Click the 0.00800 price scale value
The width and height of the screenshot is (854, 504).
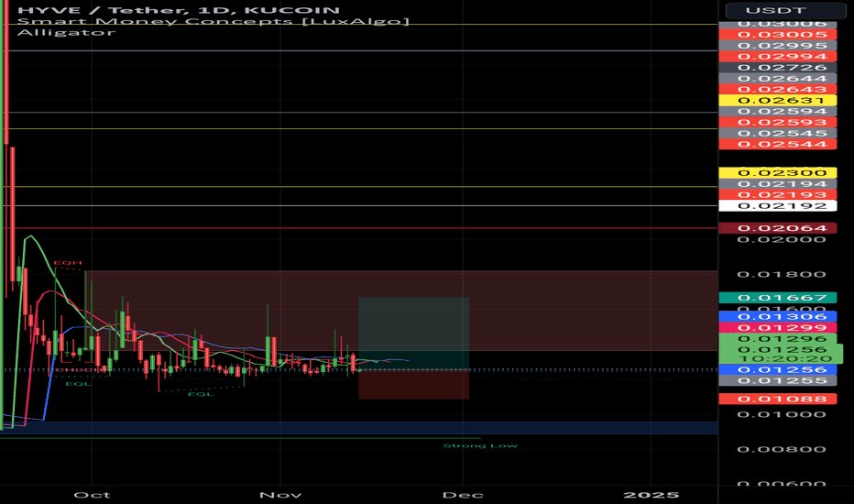click(x=781, y=450)
